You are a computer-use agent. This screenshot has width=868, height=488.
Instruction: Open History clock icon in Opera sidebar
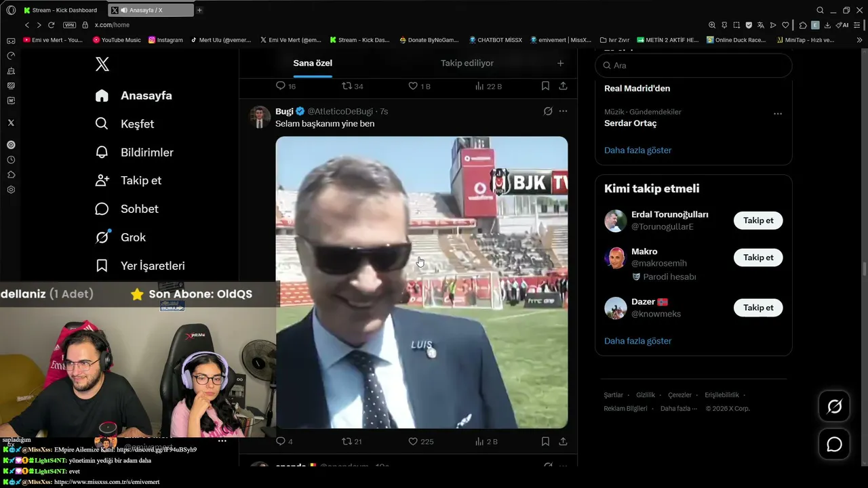[11, 160]
